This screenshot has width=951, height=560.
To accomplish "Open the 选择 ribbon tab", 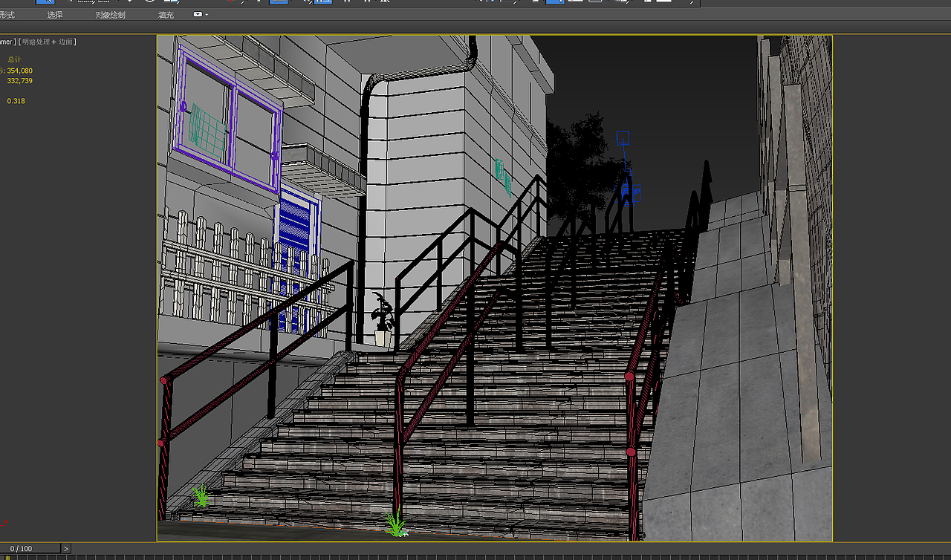I will pyautogui.click(x=55, y=15).
